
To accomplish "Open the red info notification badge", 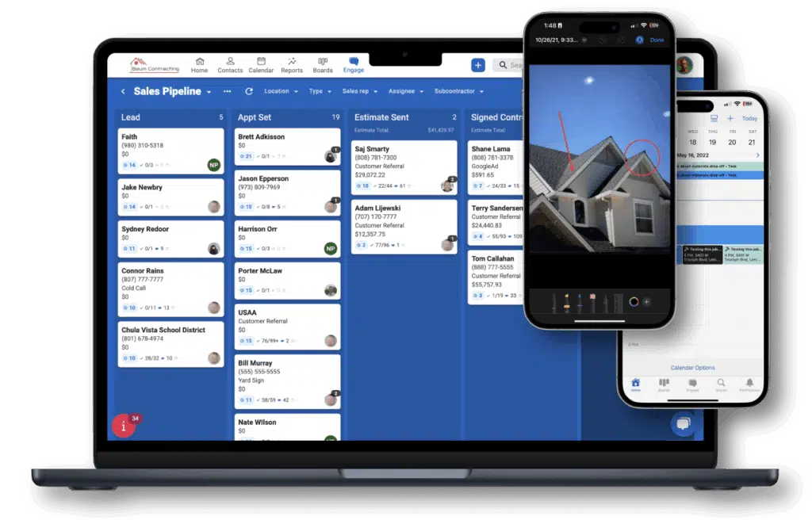I will pyautogui.click(x=124, y=426).
